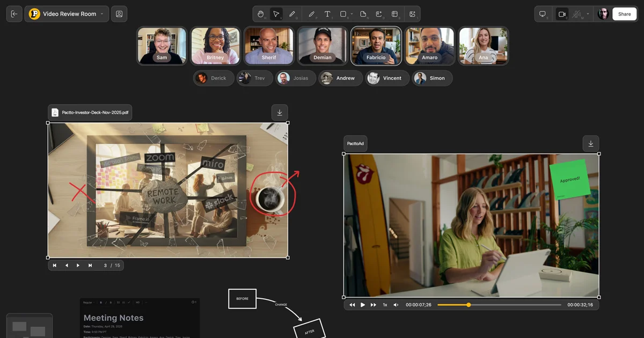Open the Regular text style dropdown in notes
This screenshot has width=644, height=338.
tap(89, 303)
